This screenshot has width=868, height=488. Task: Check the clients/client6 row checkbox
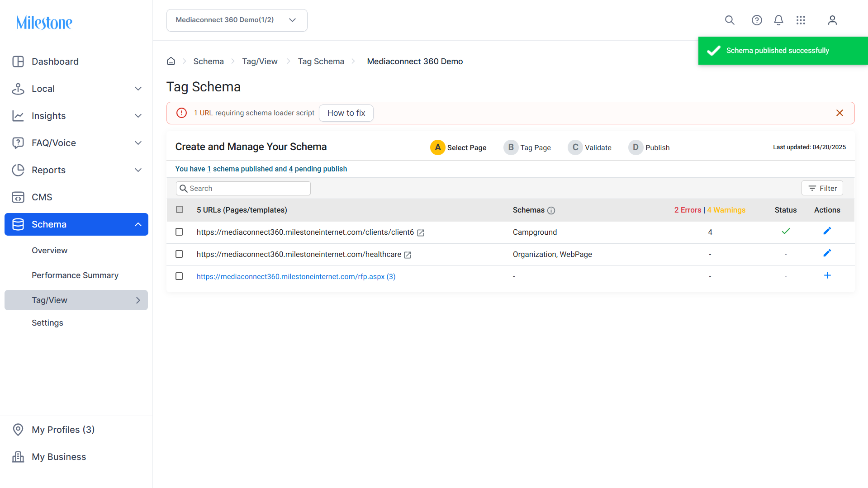point(179,232)
